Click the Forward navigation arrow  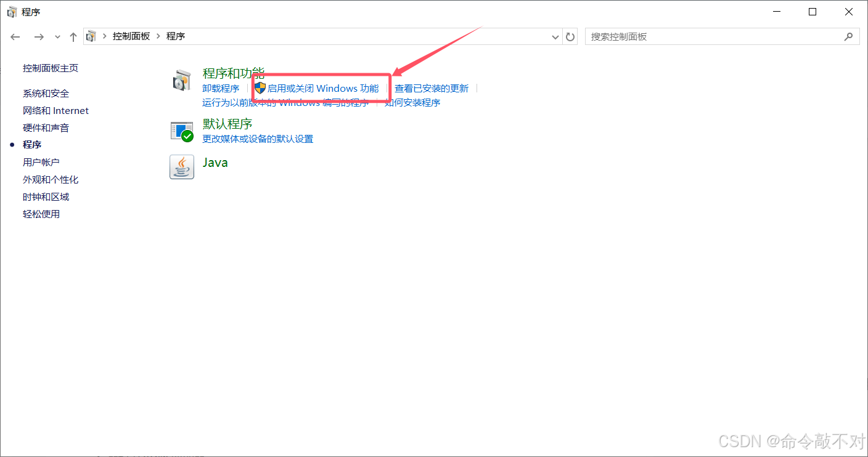tap(39, 37)
